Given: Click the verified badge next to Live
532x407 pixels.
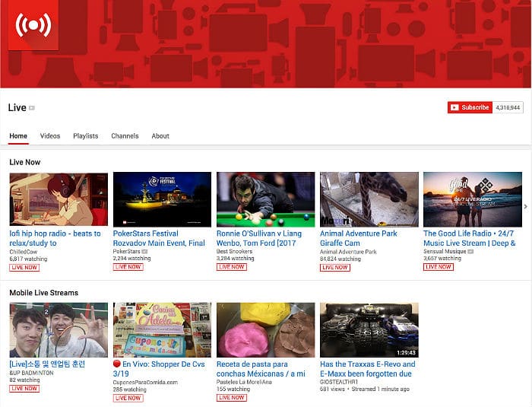Looking at the screenshot, I should [x=32, y=108].
